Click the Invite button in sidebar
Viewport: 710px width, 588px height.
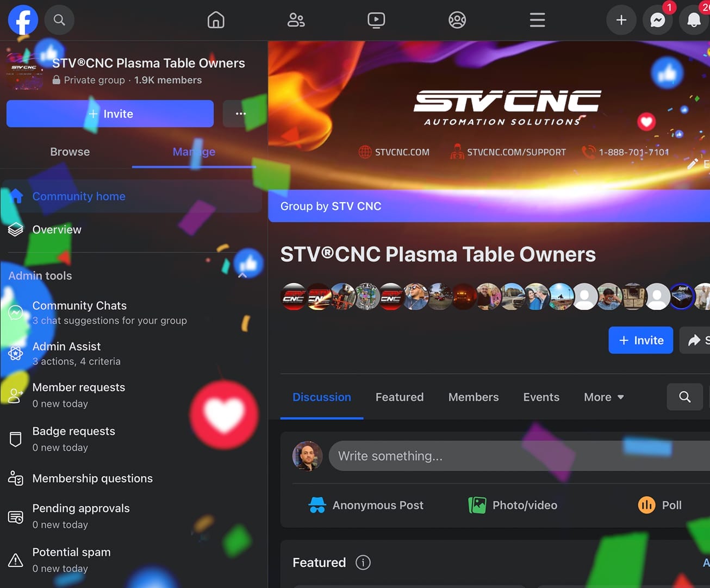pyautogui.click(x=110, y=114)
